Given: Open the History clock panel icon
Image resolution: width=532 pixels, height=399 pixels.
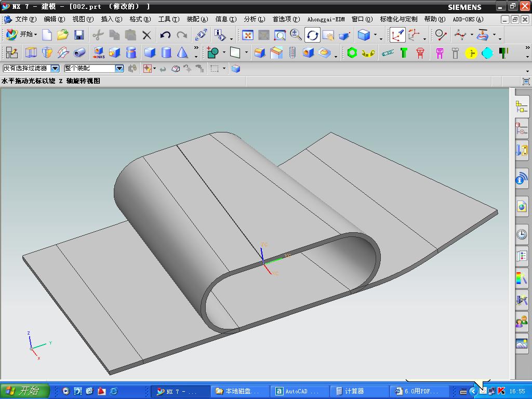Looking at the screenshot, I should (521, 234).
